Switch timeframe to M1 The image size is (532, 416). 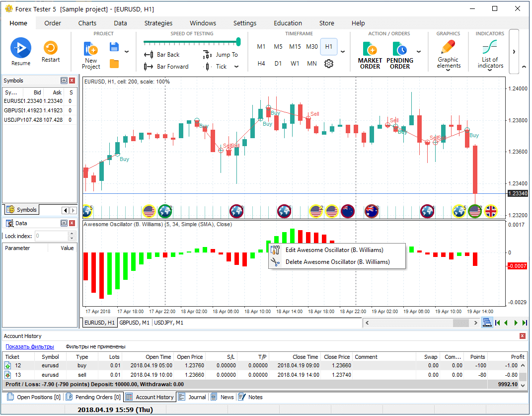point(261,47)
